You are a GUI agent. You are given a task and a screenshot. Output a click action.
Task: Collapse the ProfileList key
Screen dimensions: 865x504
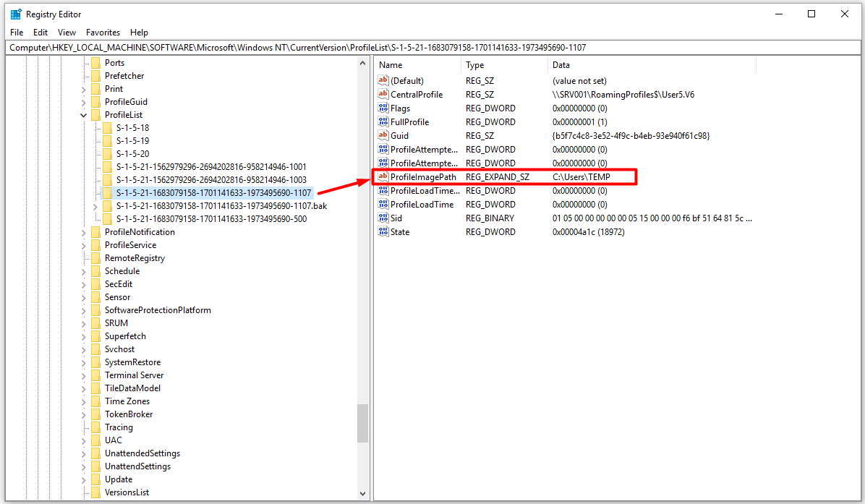coord(83,115)
